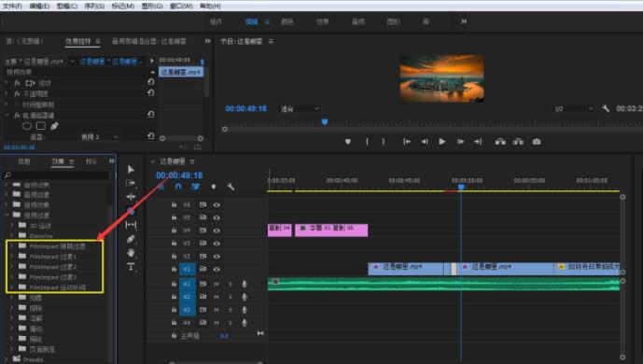The width and height of the screenshot is (643, 364).
Task: Select the Track Select Forward tool
Action: [x=131, y=183]
